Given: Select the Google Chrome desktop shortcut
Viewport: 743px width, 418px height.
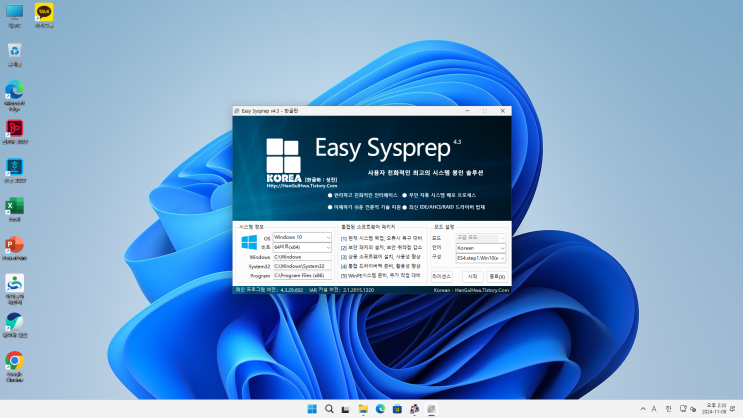Looking at the screenshot, I should 15,366.
